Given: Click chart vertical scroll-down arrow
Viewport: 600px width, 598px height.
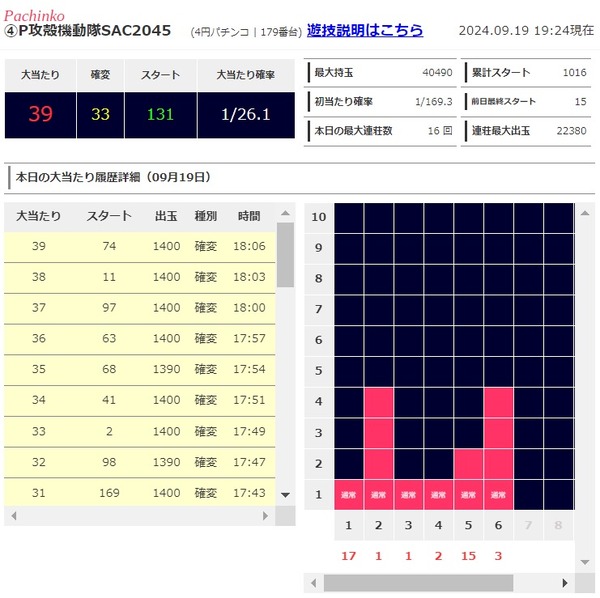Looking at the screenshot, I should click(585, 562).
